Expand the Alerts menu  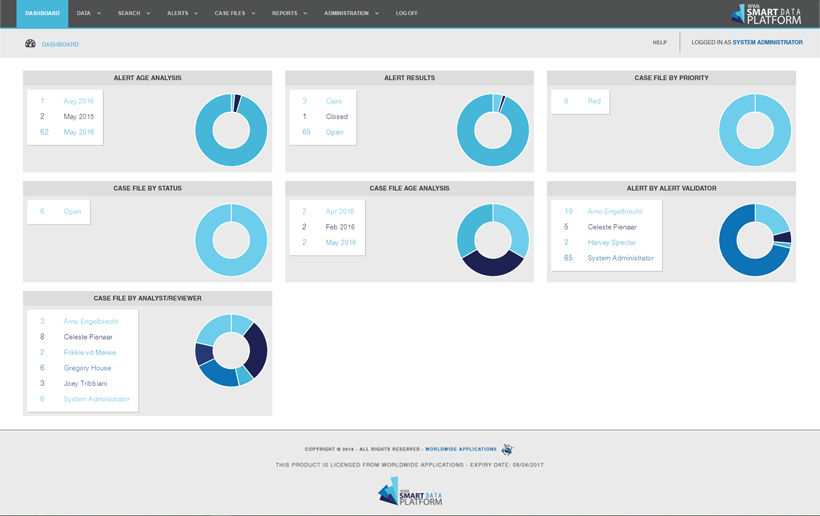pos(183,14)
